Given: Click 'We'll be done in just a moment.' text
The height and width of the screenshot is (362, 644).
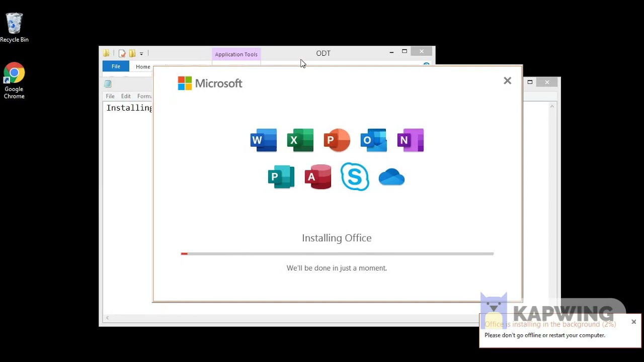Looking at the screenshot, I should pyautogui.click(x=337, y=268).
